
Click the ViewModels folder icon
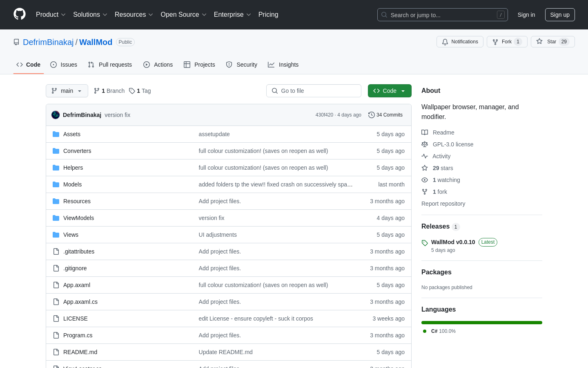[x=56, y=218]
